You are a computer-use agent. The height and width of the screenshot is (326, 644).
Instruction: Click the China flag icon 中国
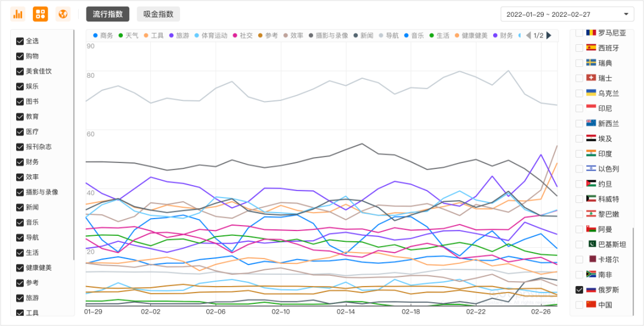pyautogui.click(x=592, y=305)
